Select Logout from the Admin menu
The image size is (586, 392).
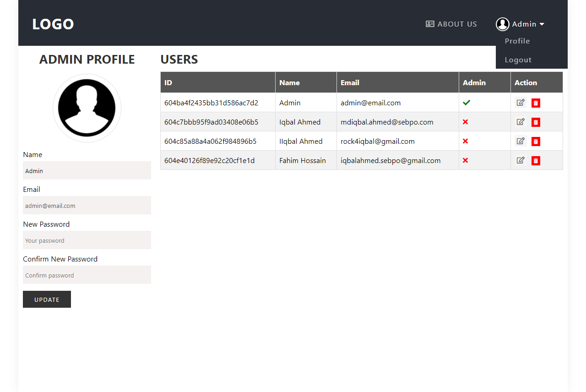pyautogui.click(x=518, y=60)
